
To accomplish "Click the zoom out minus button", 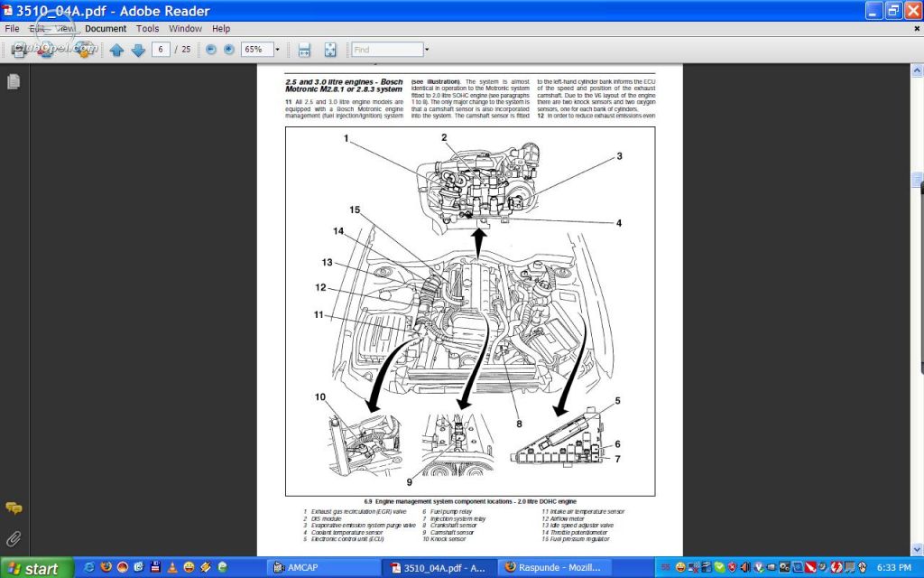I will pos(211,50).
